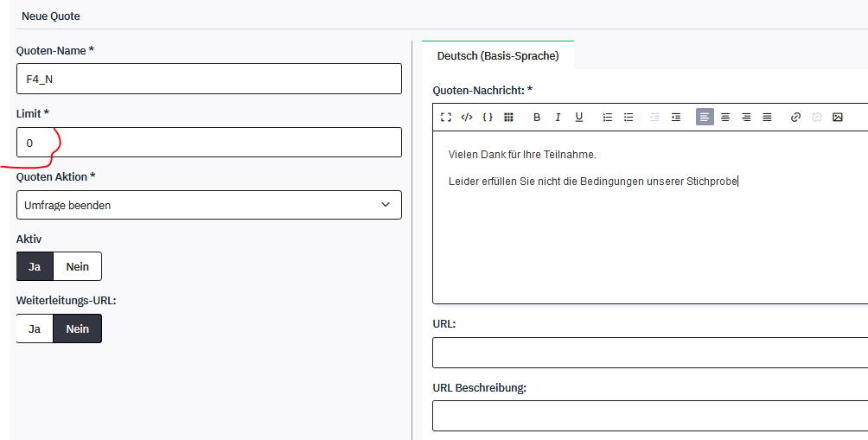
Task: Click into the Quoten-Name field
Action: click(x=208, y=79)
